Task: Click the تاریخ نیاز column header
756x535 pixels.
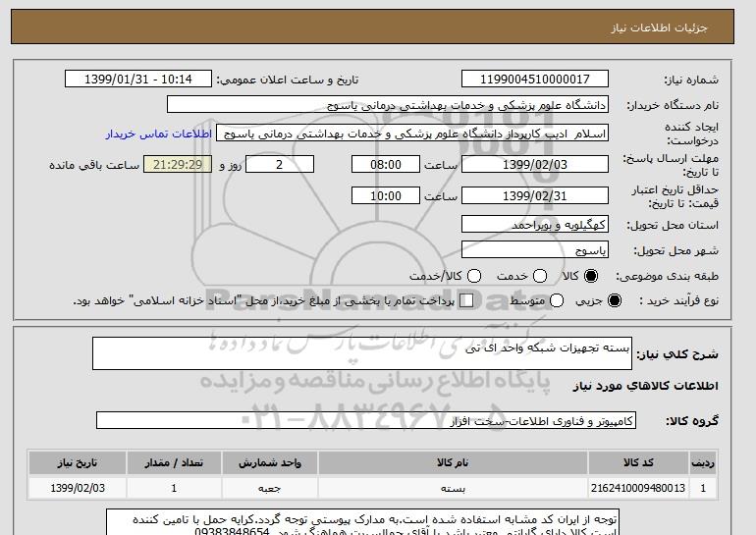Action: (78, 462)
